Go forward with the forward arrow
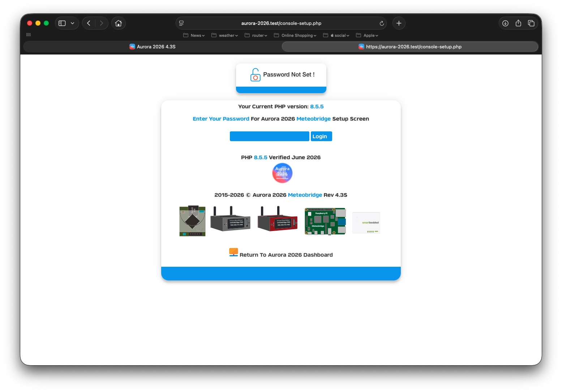 (102, 23)
